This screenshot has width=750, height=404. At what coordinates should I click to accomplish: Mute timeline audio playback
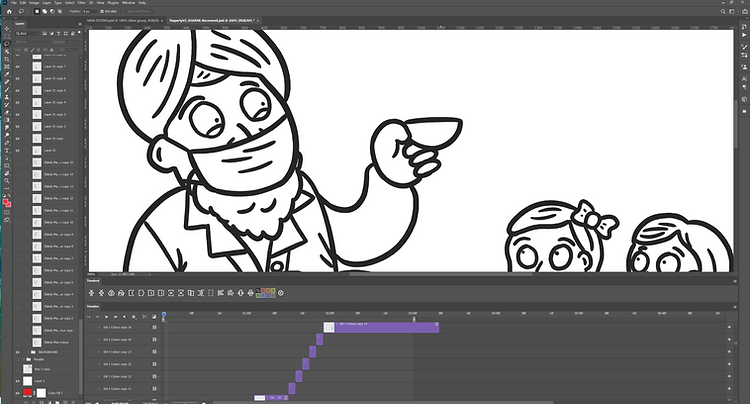pyautogui.click(x=124, y=317)
